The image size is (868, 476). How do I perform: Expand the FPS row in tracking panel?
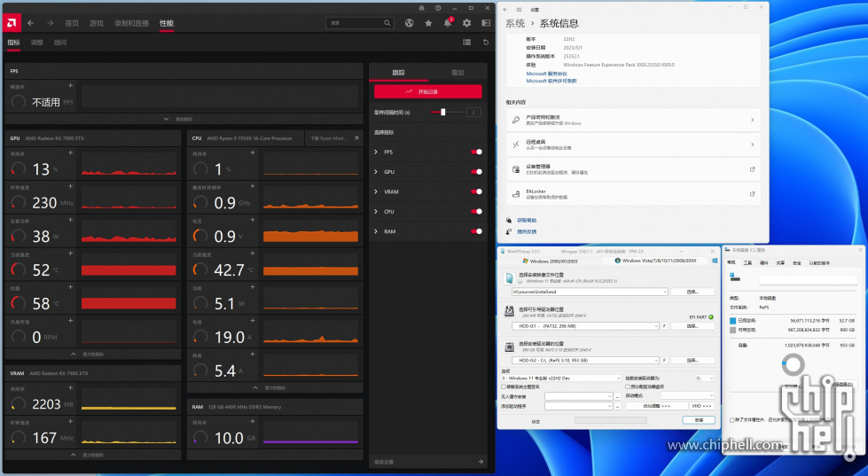pos(376,152)
